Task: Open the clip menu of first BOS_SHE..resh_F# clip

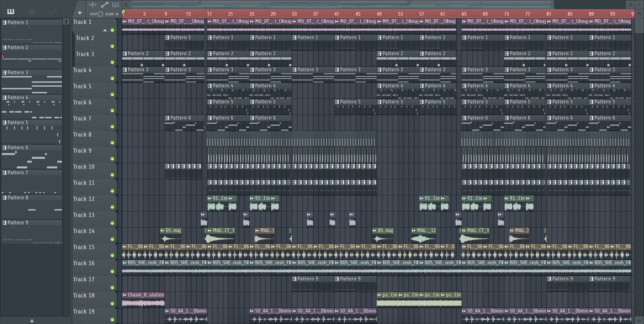Action: (125, 263)
